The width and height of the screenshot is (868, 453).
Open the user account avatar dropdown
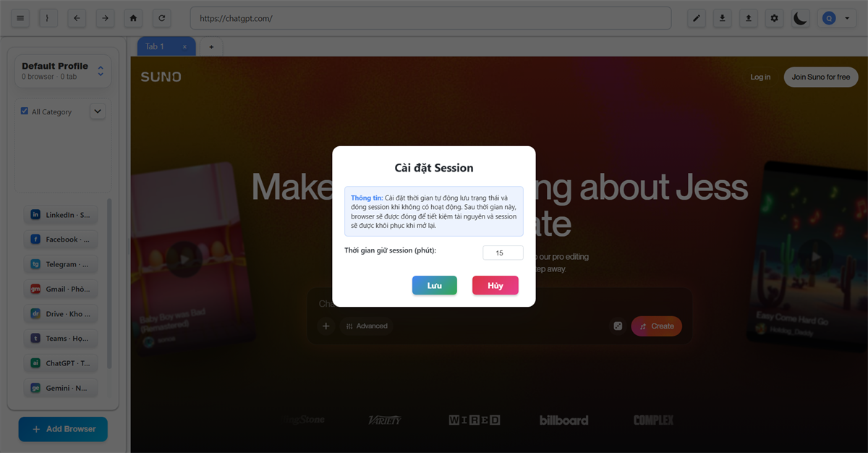[x=838, y=18]
